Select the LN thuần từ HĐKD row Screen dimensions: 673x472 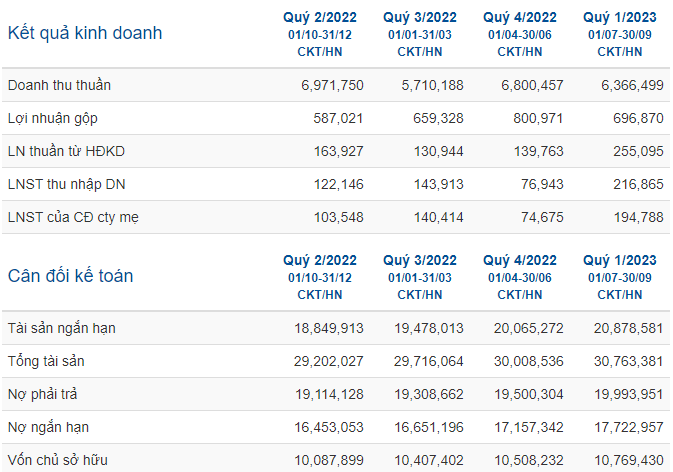(336, 151)
